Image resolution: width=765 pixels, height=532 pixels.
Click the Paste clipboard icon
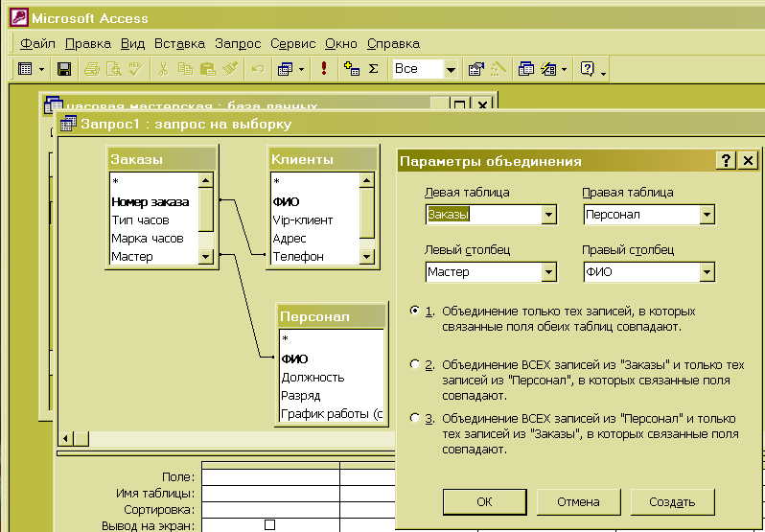208,69
